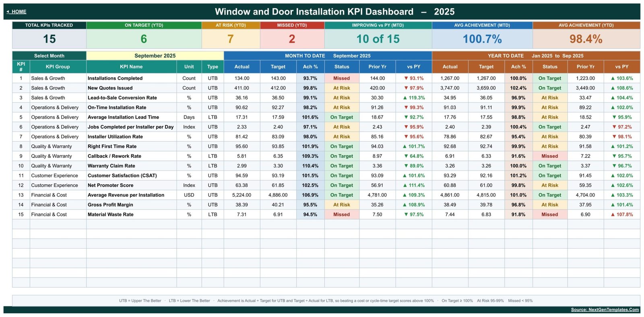
Task: Click the UTB/LTB legend note at bottom
Action: click(326, 301)
